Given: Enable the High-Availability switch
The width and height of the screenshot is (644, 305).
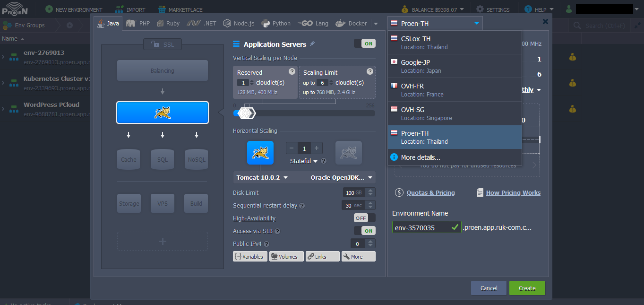Looking at the screenshot, I should point(365,218).
